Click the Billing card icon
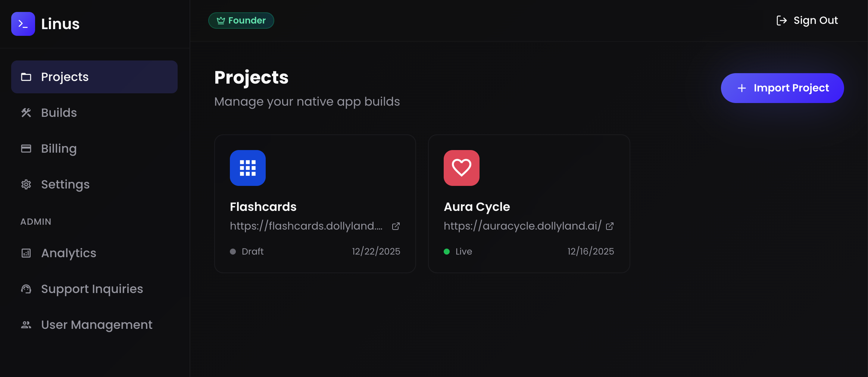This screenshot has width=868, height=377. 26,149
